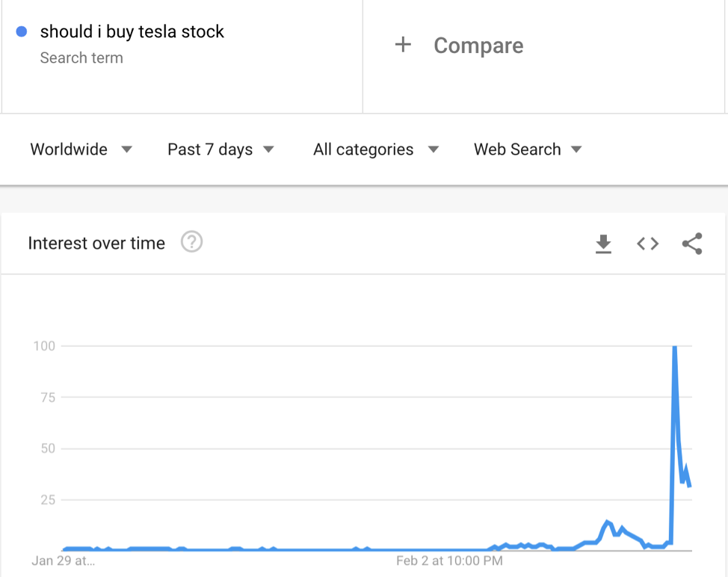Viewport: 728px width, 577px height.
Task: Open the Web Search type dropdown
Action: pos(528,149)
